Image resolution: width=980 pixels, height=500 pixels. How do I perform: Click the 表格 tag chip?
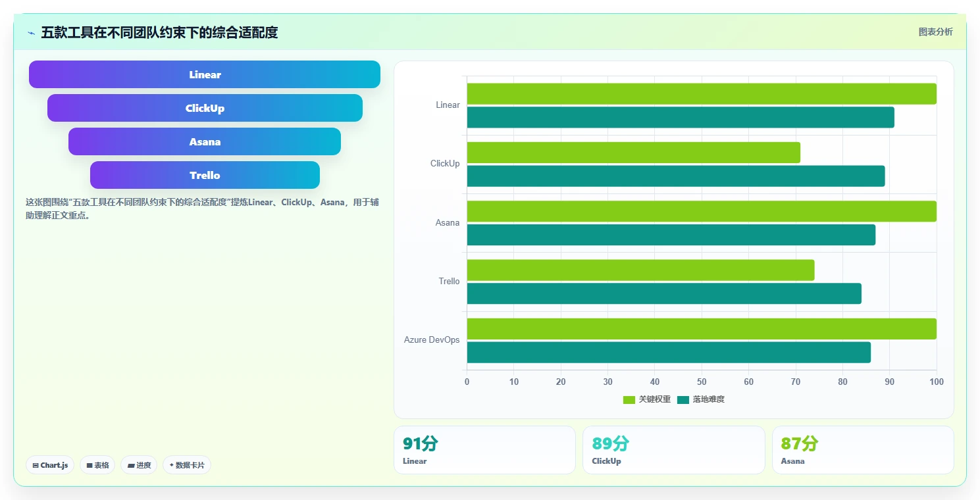pyautogui.click(x=97, y=465)
